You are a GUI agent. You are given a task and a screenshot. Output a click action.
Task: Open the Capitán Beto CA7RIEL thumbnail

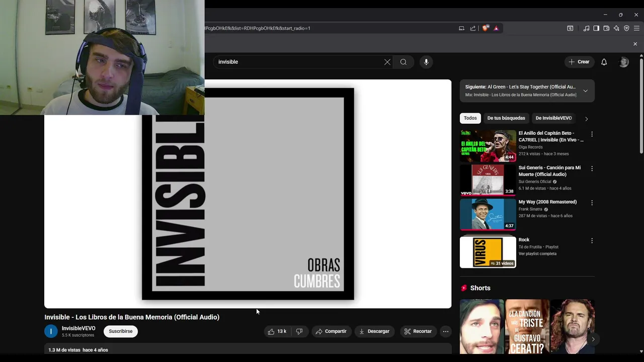click(x=488, y=145)
